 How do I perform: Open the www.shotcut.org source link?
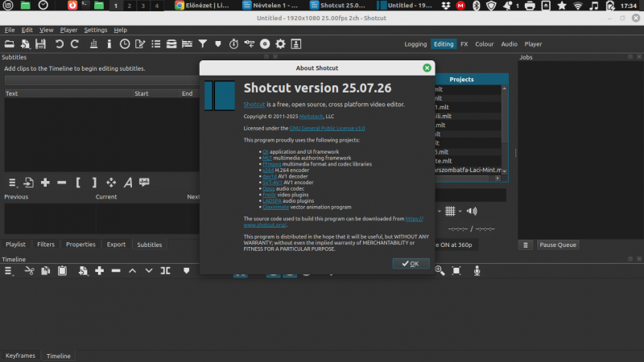pyautogui.click(x=333, y=222)
